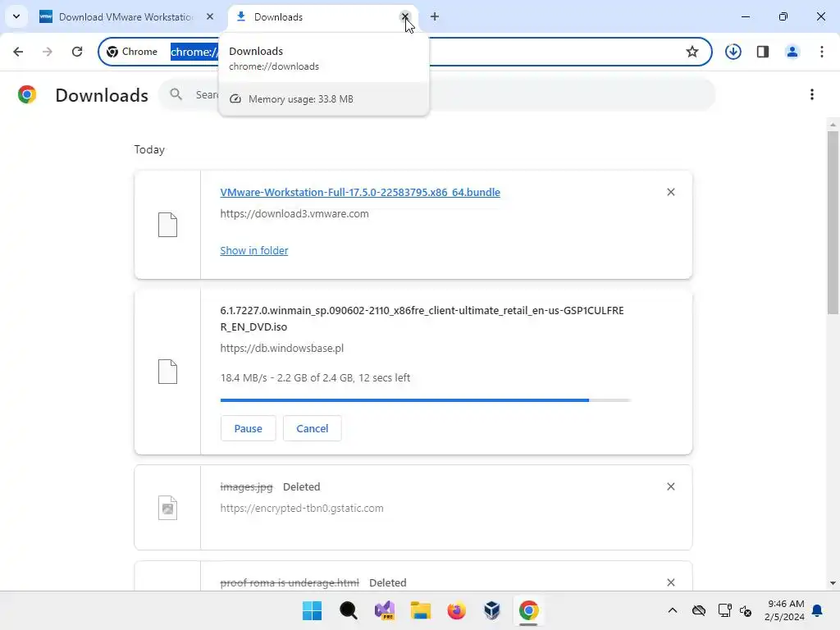
Task: Open the clock showing 9:46 AM
Action: (785, 610)
